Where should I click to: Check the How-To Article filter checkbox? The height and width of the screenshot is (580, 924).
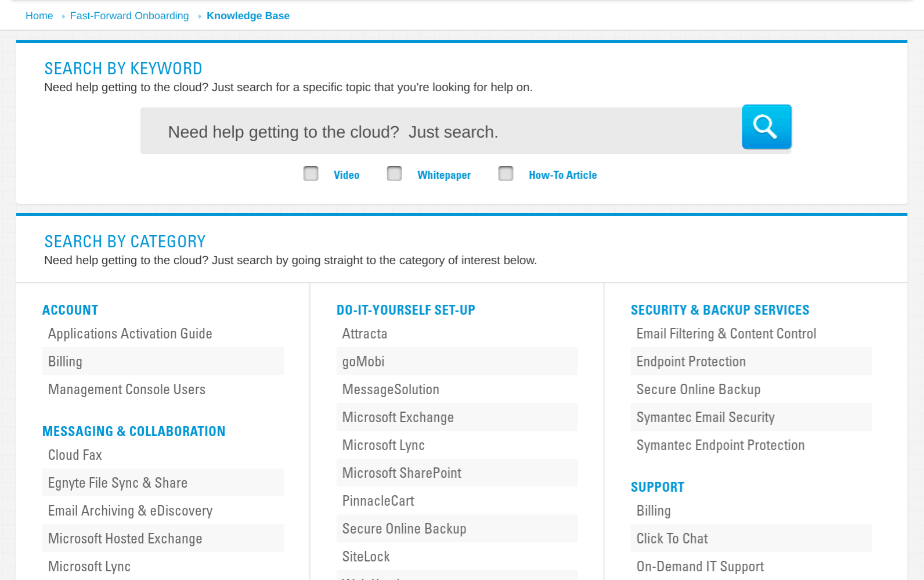[506, 174]
